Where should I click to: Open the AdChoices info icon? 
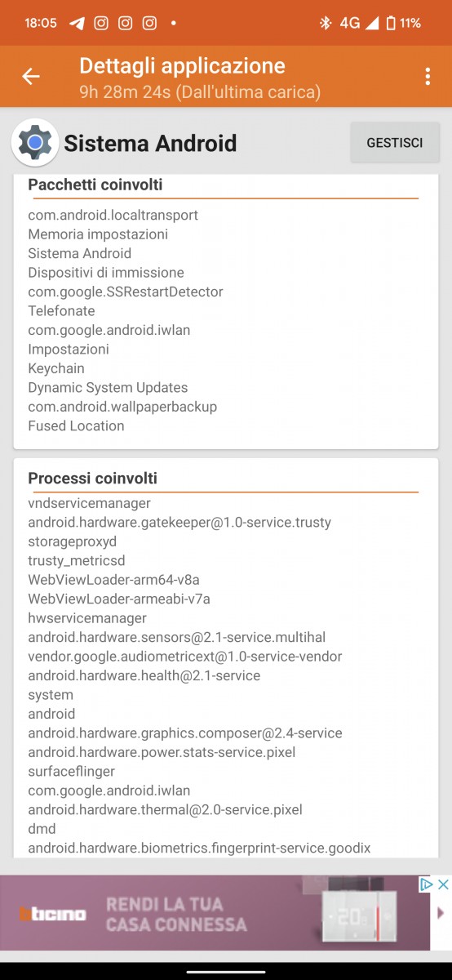click(426, 884)
